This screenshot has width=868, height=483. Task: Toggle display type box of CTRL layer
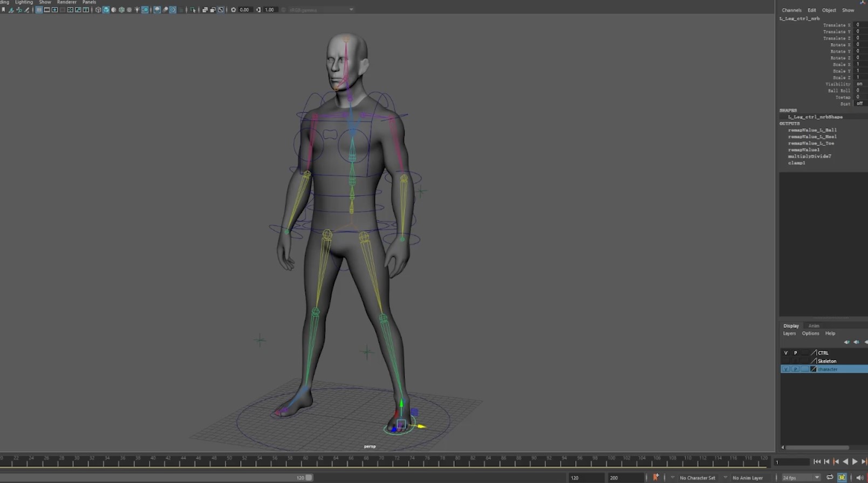[x=804, y=353]
